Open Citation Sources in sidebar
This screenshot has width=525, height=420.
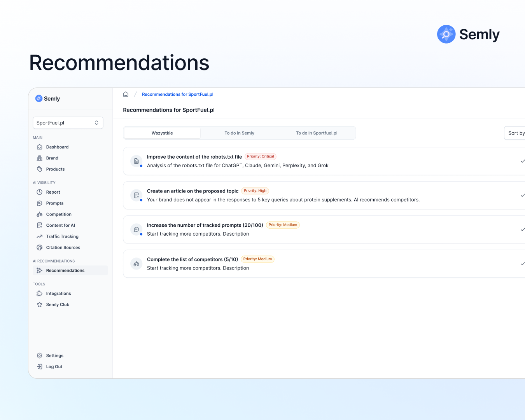click(63, 248)
